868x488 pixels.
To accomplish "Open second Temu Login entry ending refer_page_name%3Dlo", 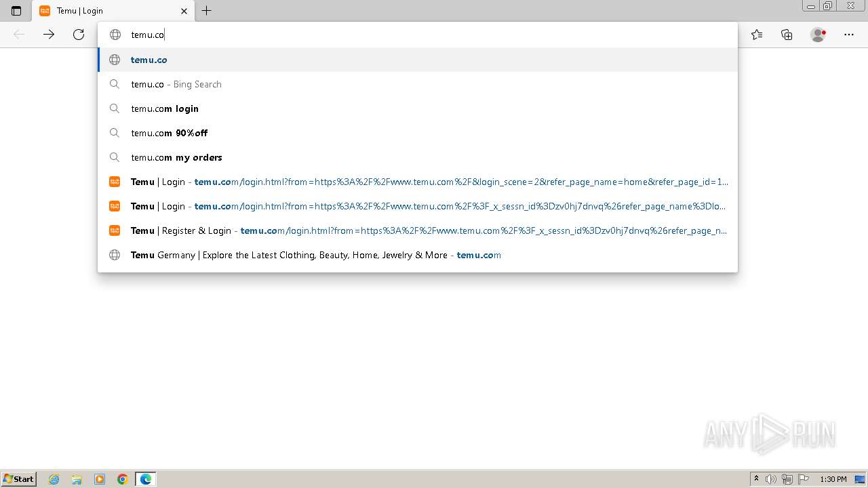I will pyautogui.click(x=417, y=206).
